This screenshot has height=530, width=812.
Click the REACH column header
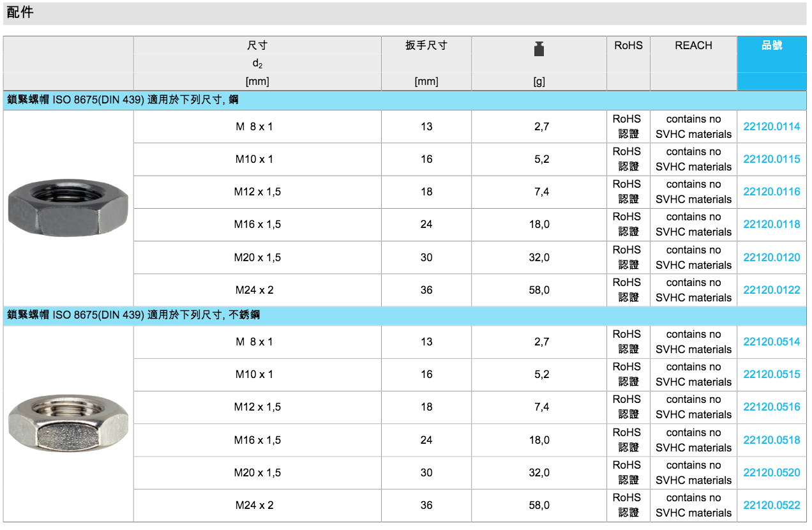(x=693, y=46)
